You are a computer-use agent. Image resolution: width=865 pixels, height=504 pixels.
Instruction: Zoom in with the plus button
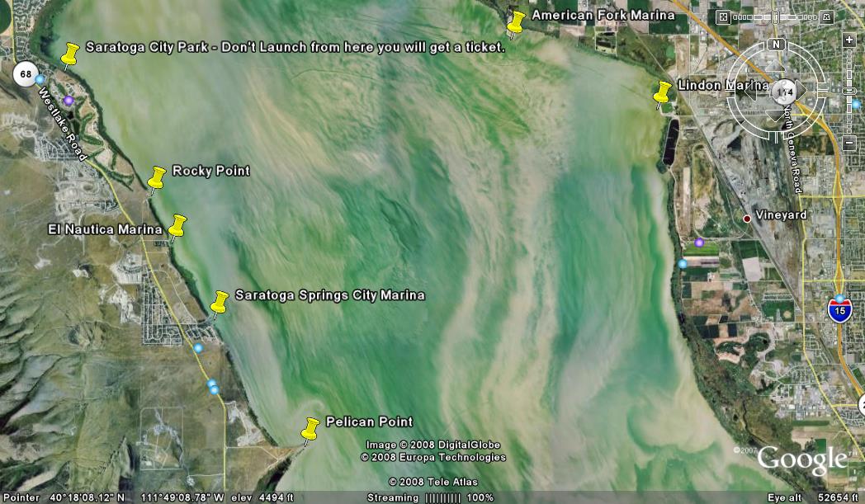[x=849, y=40]
